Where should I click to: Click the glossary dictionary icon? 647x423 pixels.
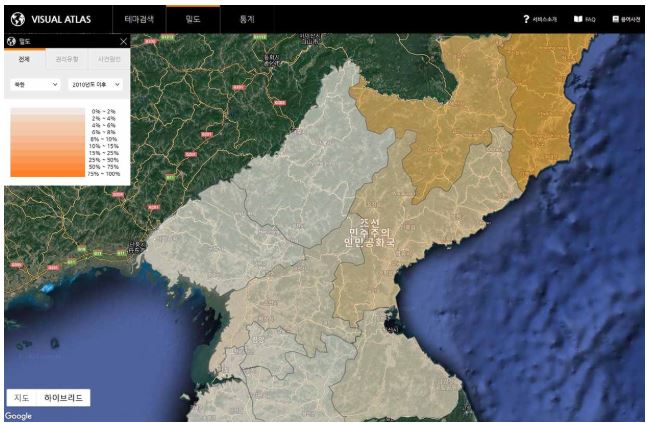tap(615, 19)
